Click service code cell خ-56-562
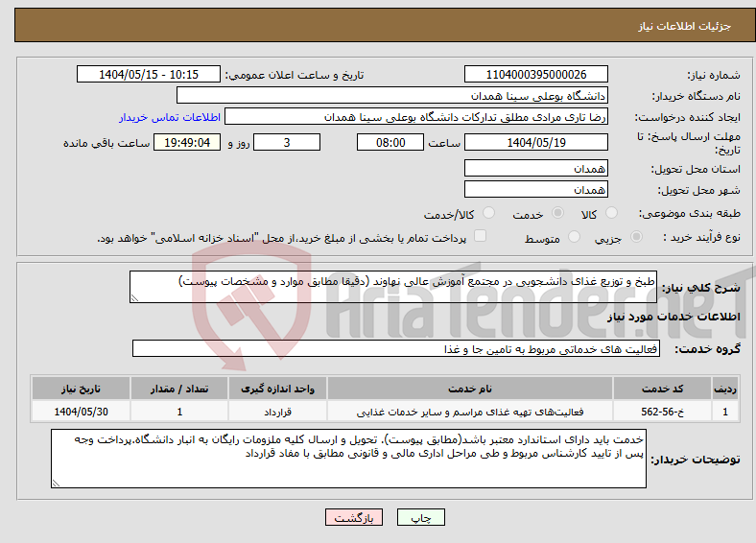The image size is (756, 543). pos(663,412)
